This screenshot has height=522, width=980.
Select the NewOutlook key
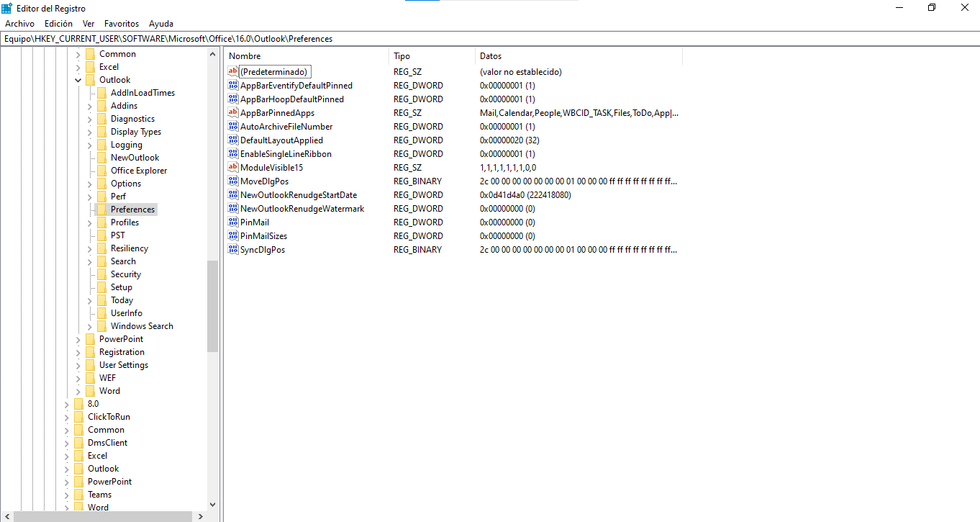click(x=135, y=158)
